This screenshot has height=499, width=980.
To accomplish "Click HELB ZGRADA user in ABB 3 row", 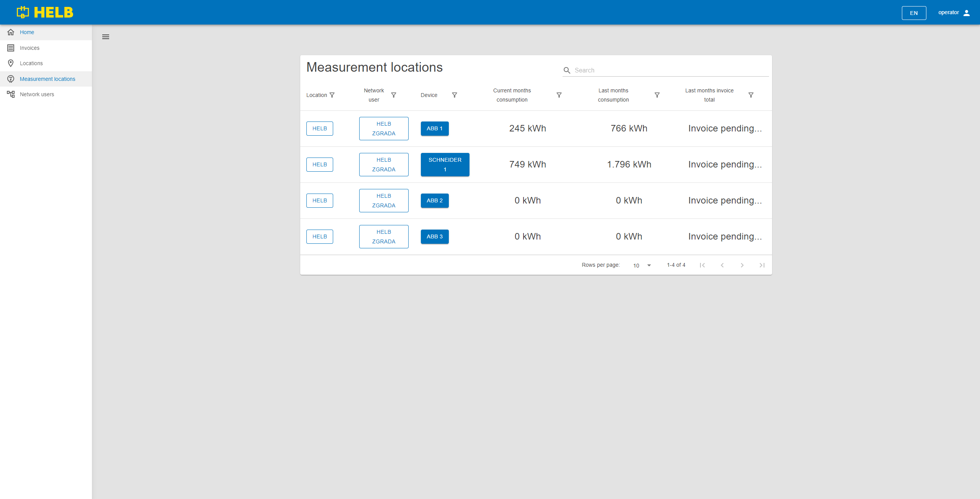I will (384, 236).
